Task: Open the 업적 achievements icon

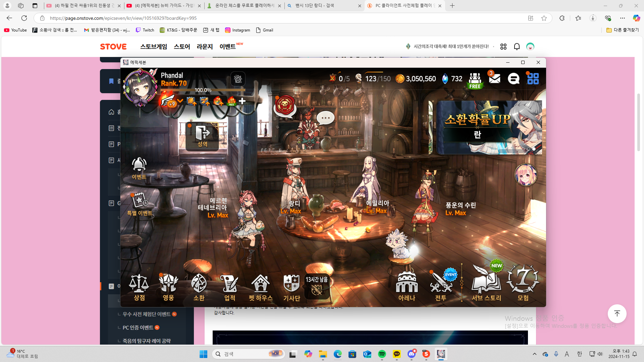Action: (229, 288)
